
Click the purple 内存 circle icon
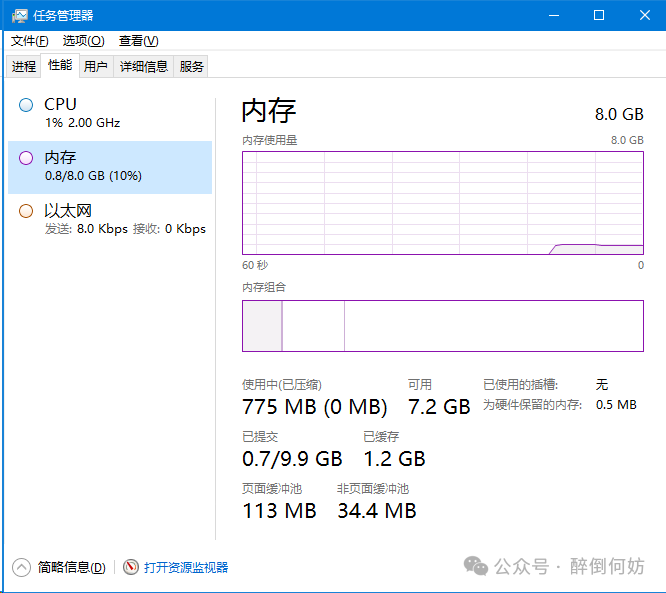coord(26,158)
